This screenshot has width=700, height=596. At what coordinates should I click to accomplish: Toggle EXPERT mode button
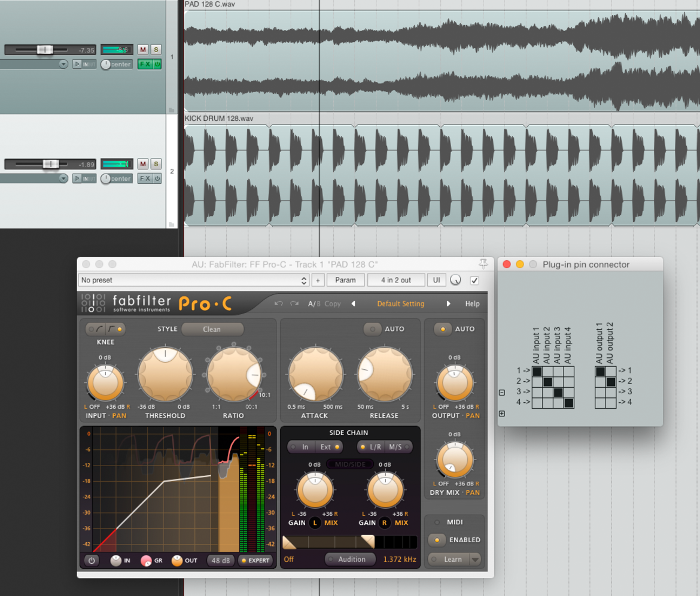tap(255, 560)
